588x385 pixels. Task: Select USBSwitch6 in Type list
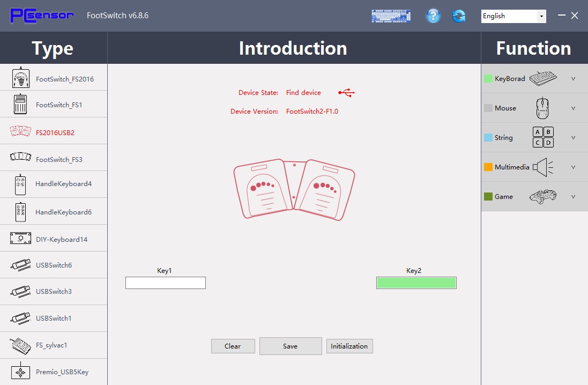pyautogui.click(x=54, y=265)
